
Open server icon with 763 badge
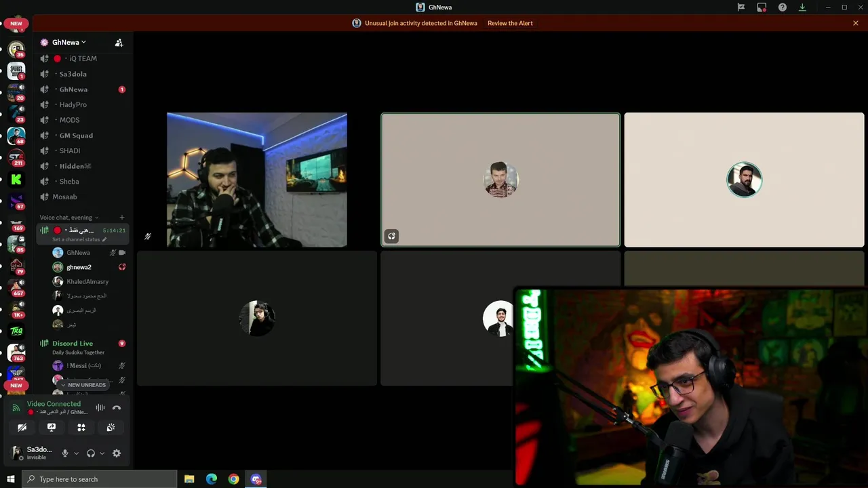(16, 352)
